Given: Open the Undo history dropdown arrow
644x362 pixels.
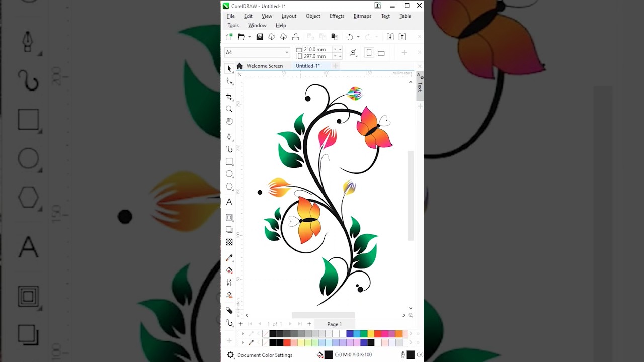Looking at the screenshot, I should pyautogui.click(x=358, y=37).
